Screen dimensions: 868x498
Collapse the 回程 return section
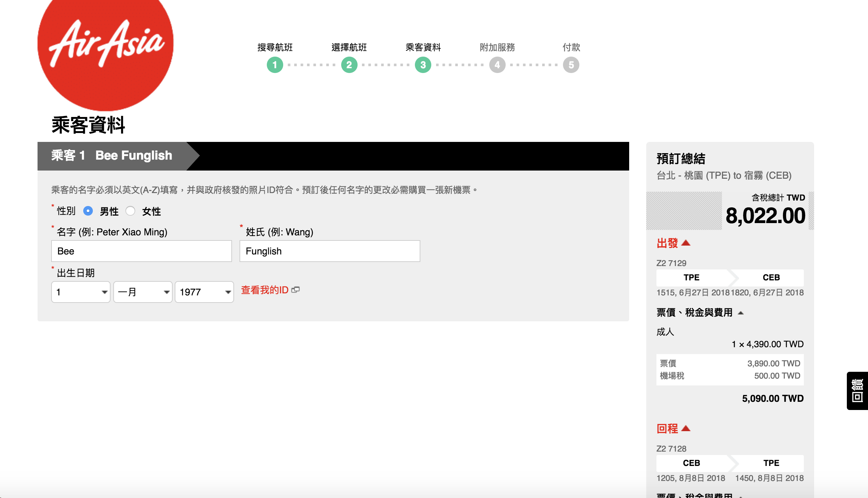(673, 428)
